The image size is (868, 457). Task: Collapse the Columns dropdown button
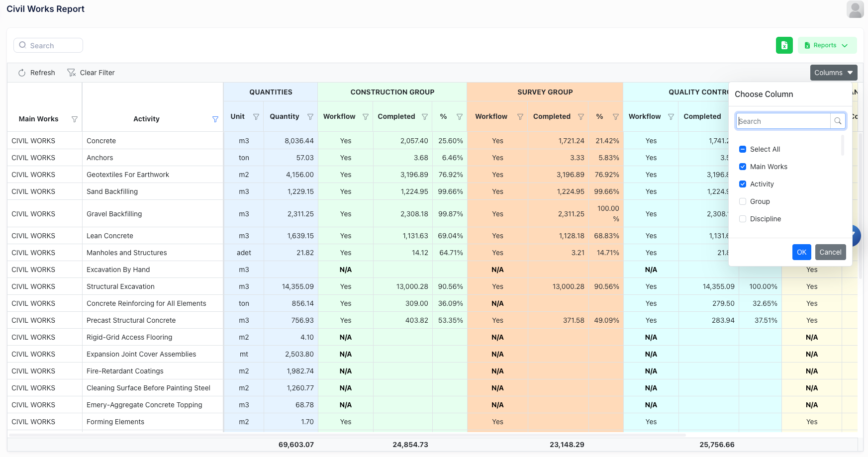(x=833, y=73)
